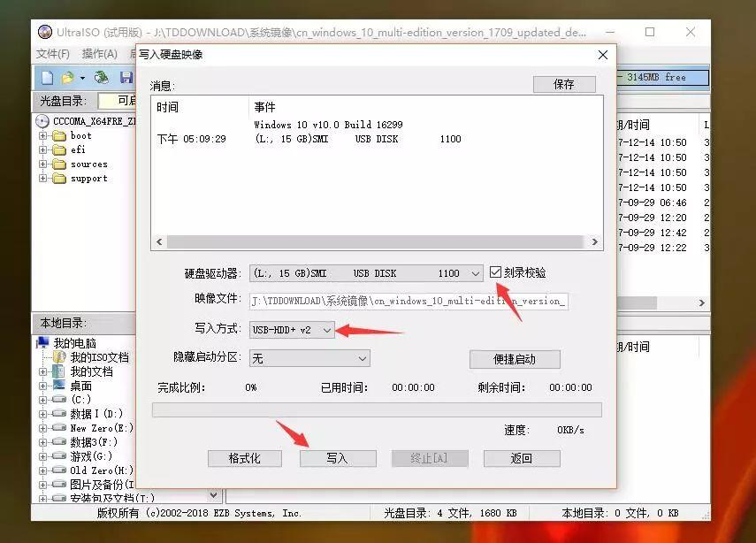Image resolution: width=756 pixels, height=543 pixels.
Task: Click the Windows 10 v10.0 Build 16299 message
Action: click(328, 125)
